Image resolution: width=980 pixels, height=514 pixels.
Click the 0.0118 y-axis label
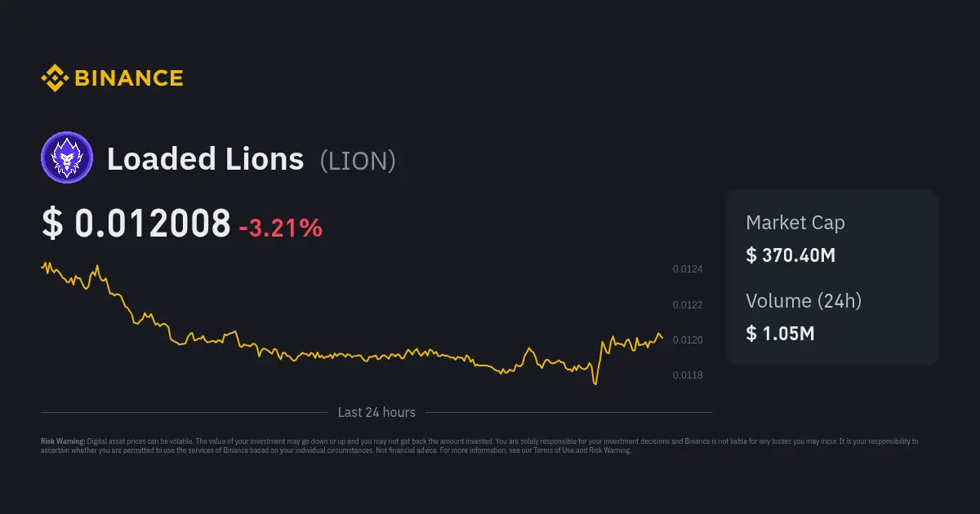[x=687, y=375]
